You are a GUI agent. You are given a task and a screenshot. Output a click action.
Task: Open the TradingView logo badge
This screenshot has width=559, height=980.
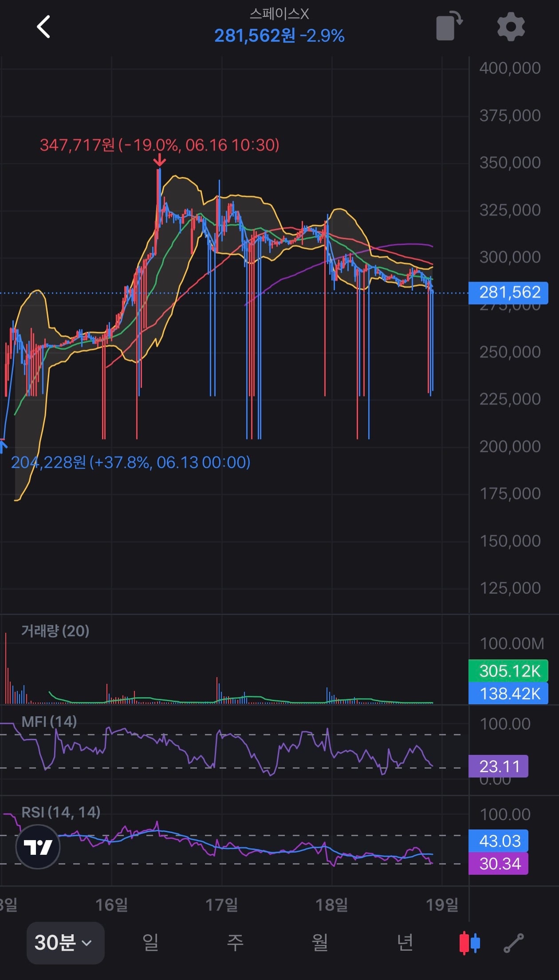coord(38,846)
